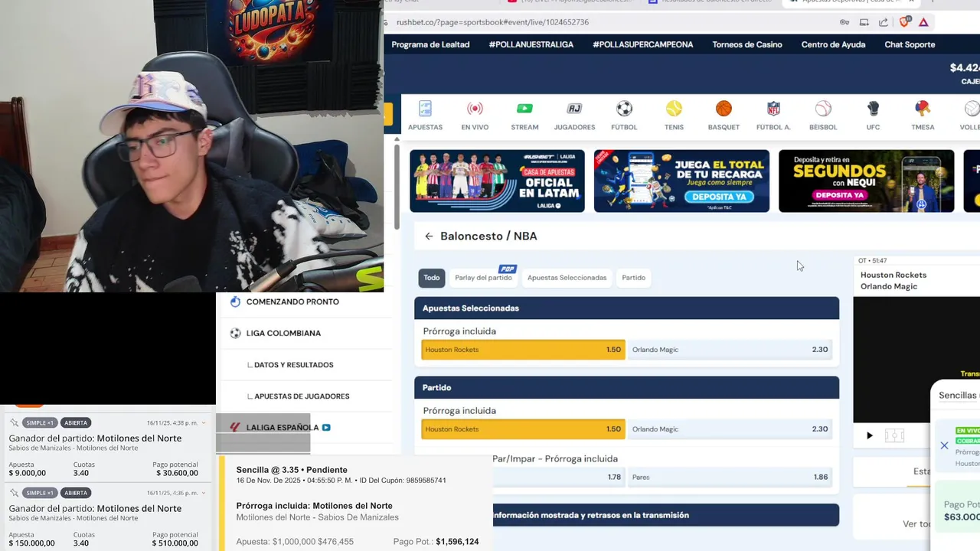Screen dimensions: 980x551
Task: Select the BEISBOL baseball icon
Action: (x=823, y=109)
